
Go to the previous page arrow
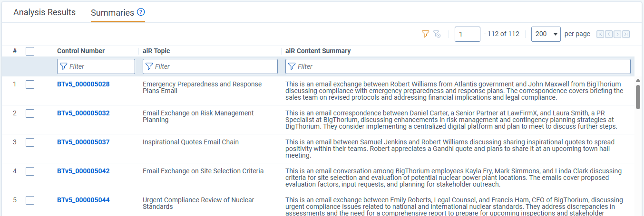[x=609, y=34]
